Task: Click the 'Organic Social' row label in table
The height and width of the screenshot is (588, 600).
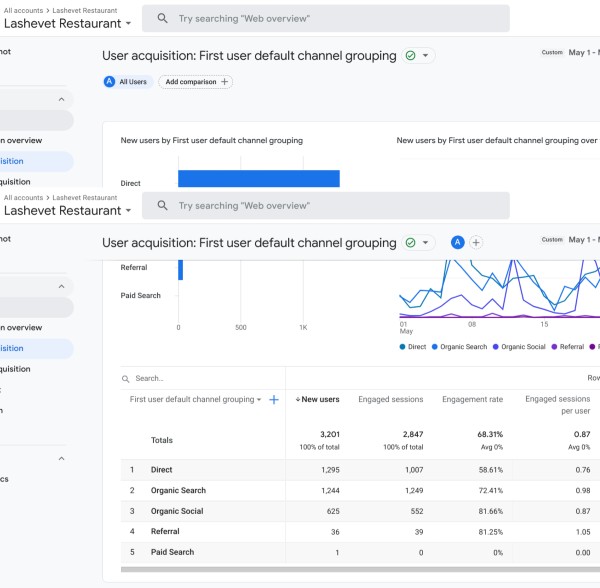Action: [x=177, y=511]
